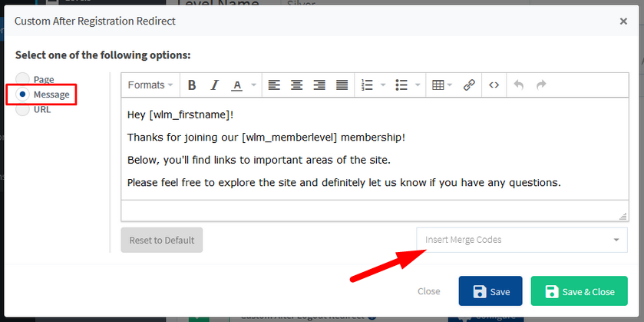This screenshot has height=322, width=644.
Task: Open the text color picker arrow
Action: click(253, 85)
